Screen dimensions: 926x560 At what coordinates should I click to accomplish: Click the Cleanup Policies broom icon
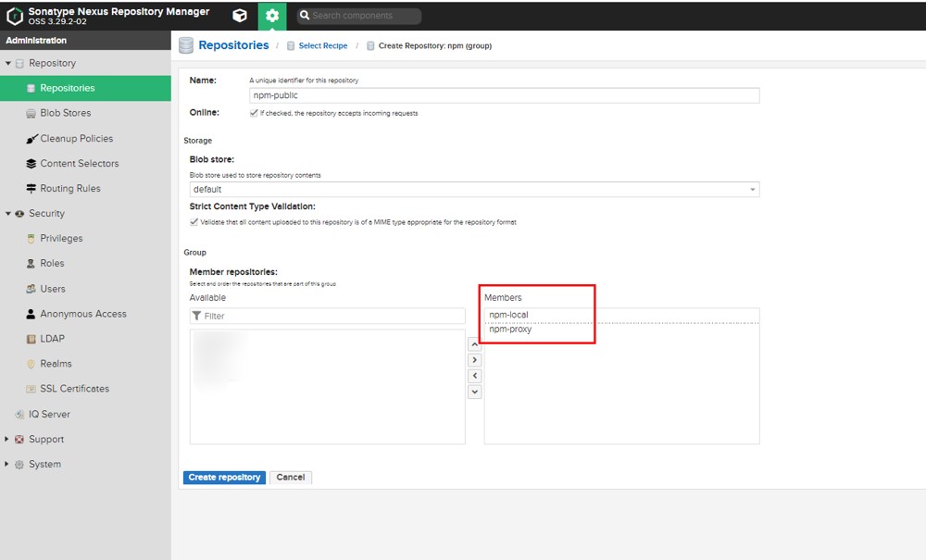pyautogui.click(x=31, y=139)
